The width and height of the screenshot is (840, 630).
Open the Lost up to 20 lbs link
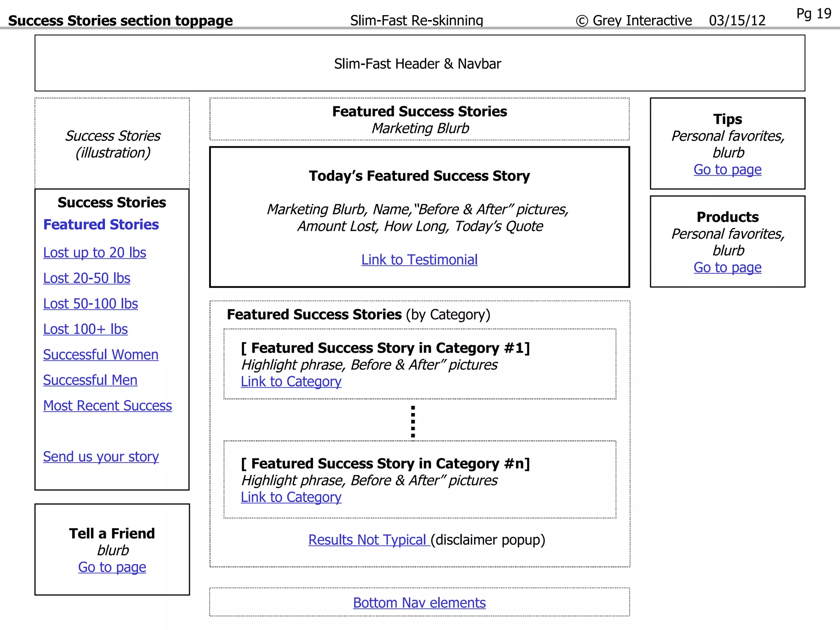[x=94, y=253]
